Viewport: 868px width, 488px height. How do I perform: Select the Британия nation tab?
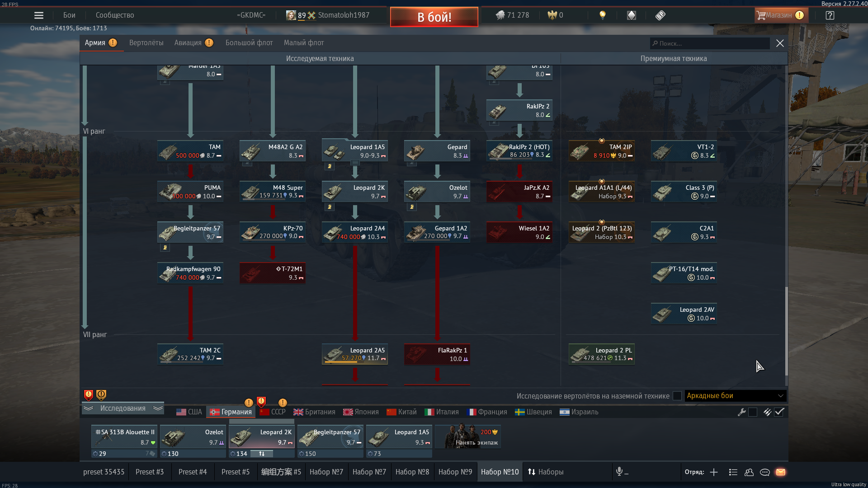click(x=314, y=412)
